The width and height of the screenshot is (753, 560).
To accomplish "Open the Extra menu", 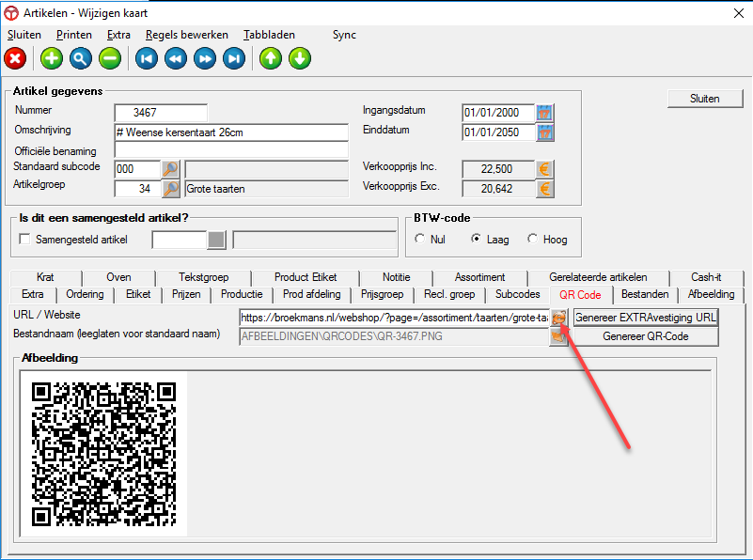I will coord(118,35).
